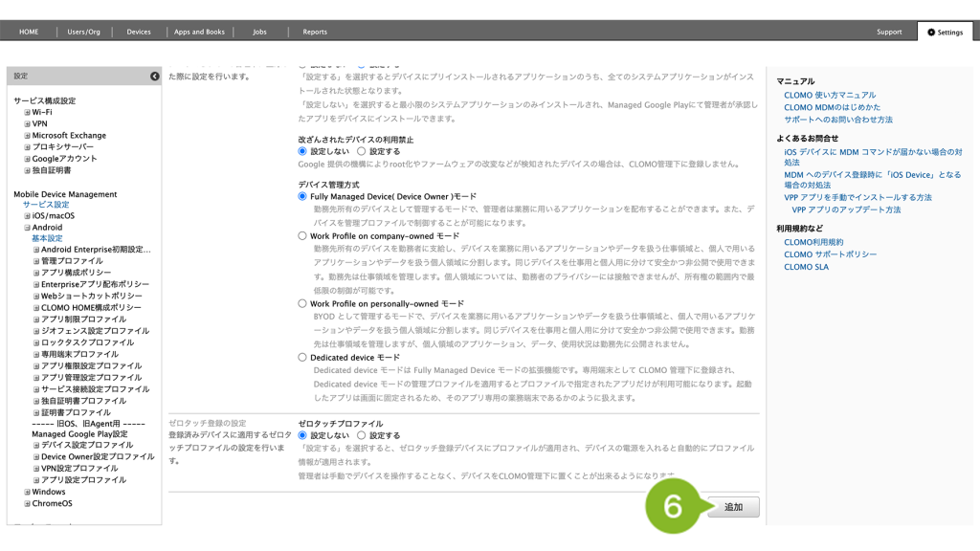Click Managed Google Play設定 text in tree
Screen dimensions: 980x551
pos(79,434)
